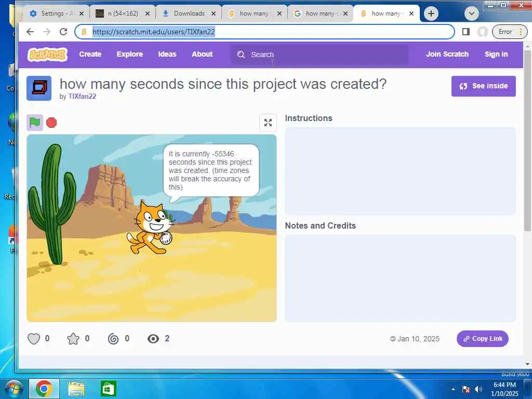This screenshot has width=532, height=399.
Task: Close the Downloads tab
Action: point(214,14)
